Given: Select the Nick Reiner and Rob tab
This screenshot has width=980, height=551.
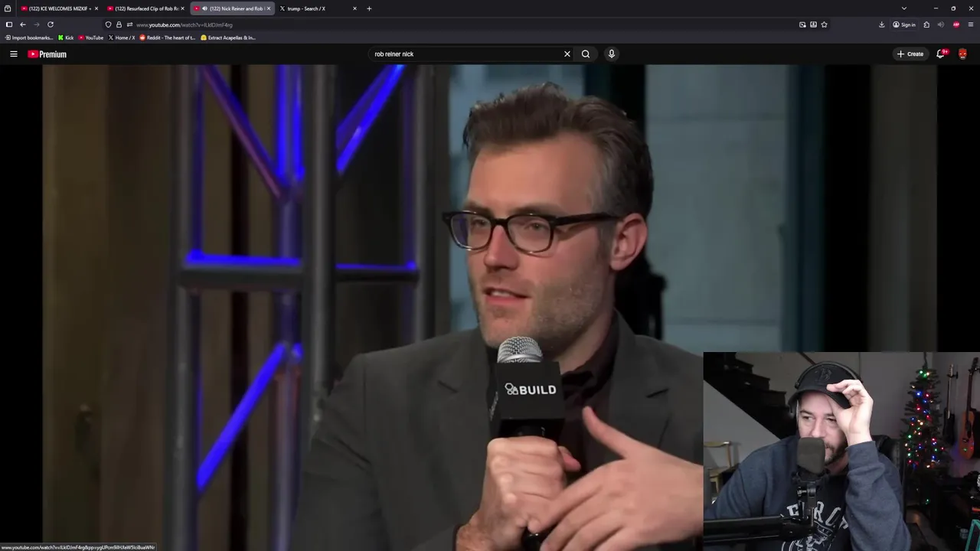Looking at the screenshot, I should [x=234, y=8].
